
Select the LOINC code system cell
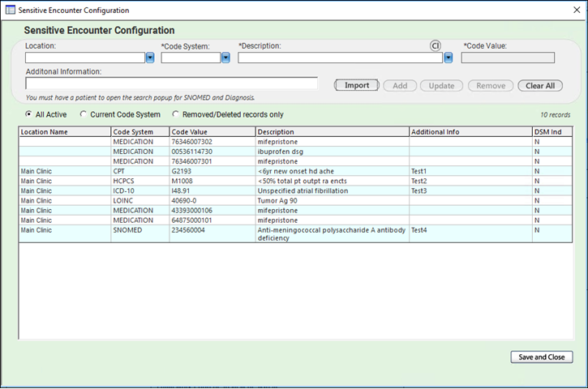point(139,200)
